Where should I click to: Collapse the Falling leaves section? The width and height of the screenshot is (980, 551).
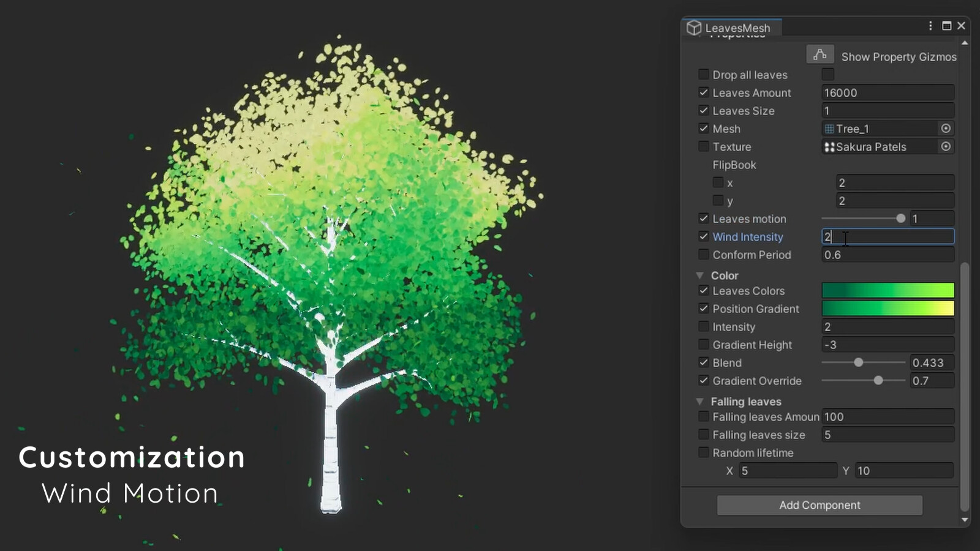(699, 402)
